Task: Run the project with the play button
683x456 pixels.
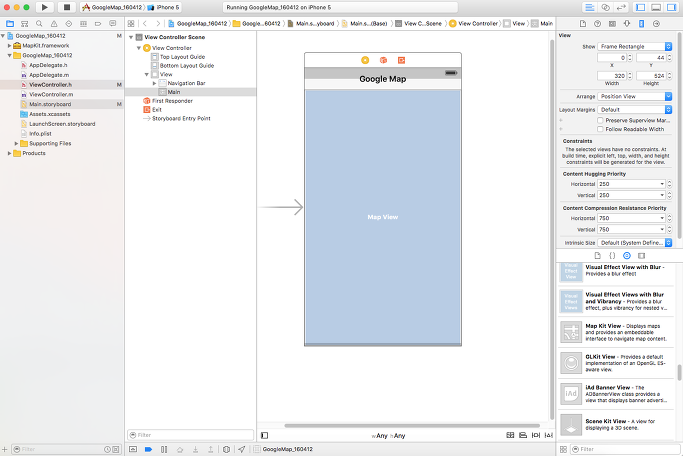Action: point(44,7)
